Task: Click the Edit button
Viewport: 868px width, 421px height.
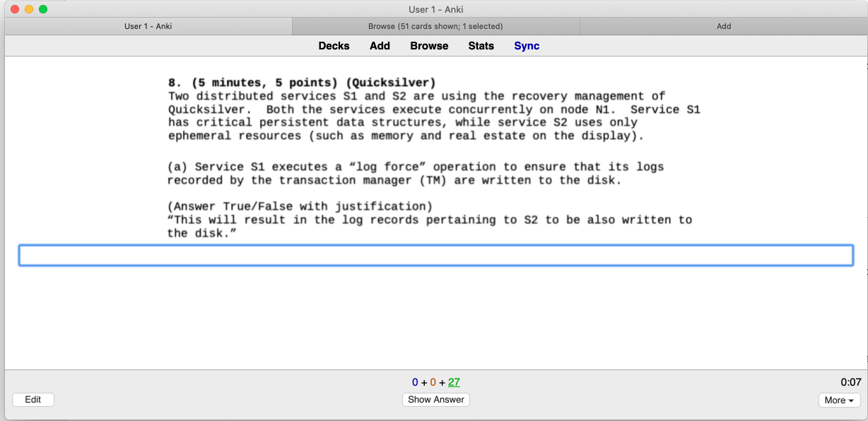Action: click(x=33, y=400)
